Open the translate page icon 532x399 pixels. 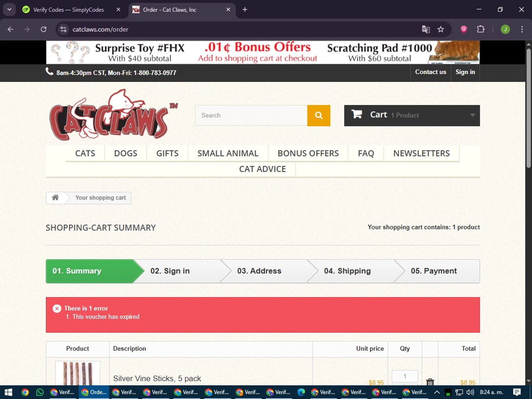point(426,29)
